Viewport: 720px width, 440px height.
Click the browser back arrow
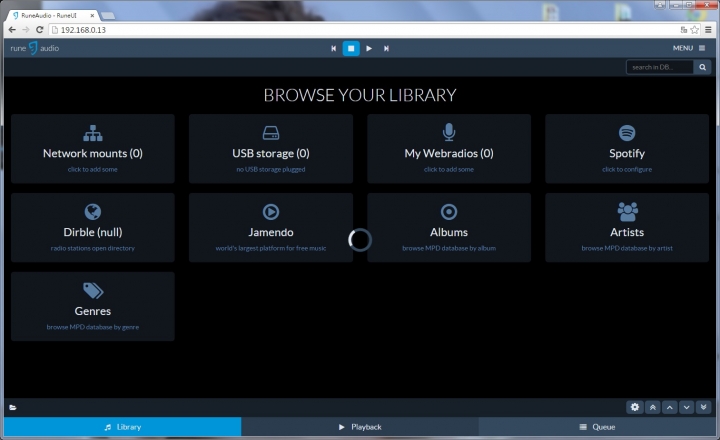12,30
